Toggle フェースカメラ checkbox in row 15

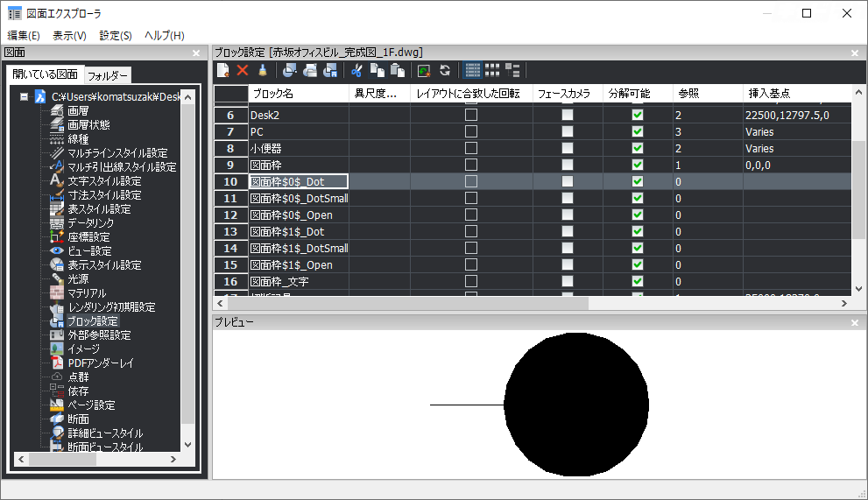568,264
